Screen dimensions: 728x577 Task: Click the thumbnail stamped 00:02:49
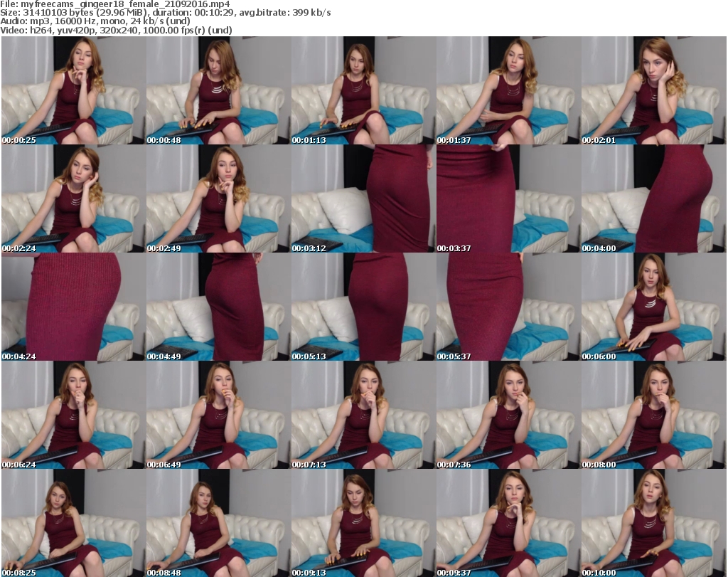point(219,198)
